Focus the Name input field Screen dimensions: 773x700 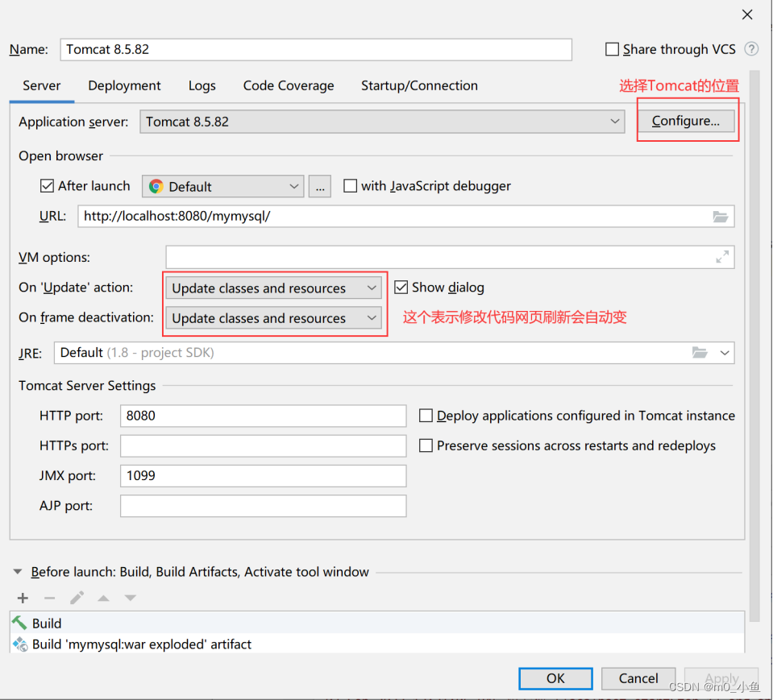click(316, 49)
